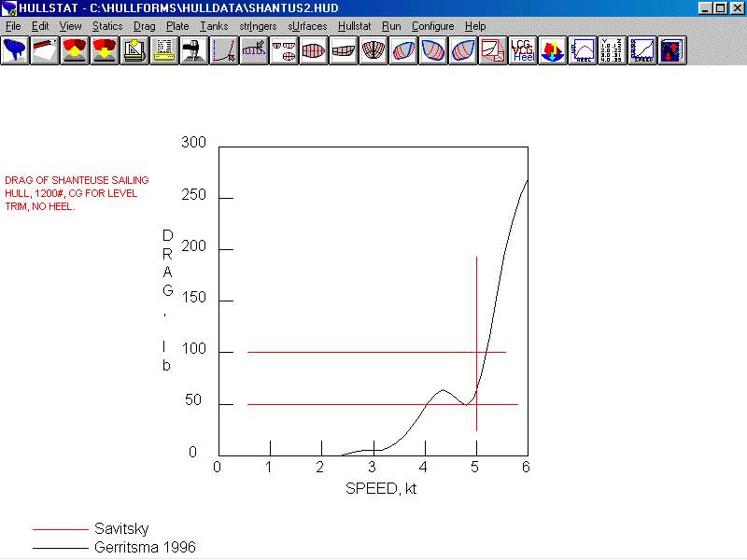This screenshot has width=747, height=560.
Task: Open the Hullstat menu
Action: (355, 26)
